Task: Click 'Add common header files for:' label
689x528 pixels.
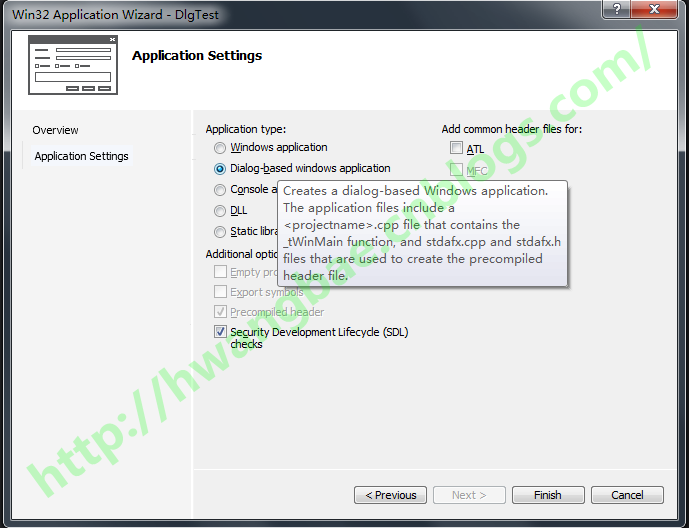Action: click(511, 129)
